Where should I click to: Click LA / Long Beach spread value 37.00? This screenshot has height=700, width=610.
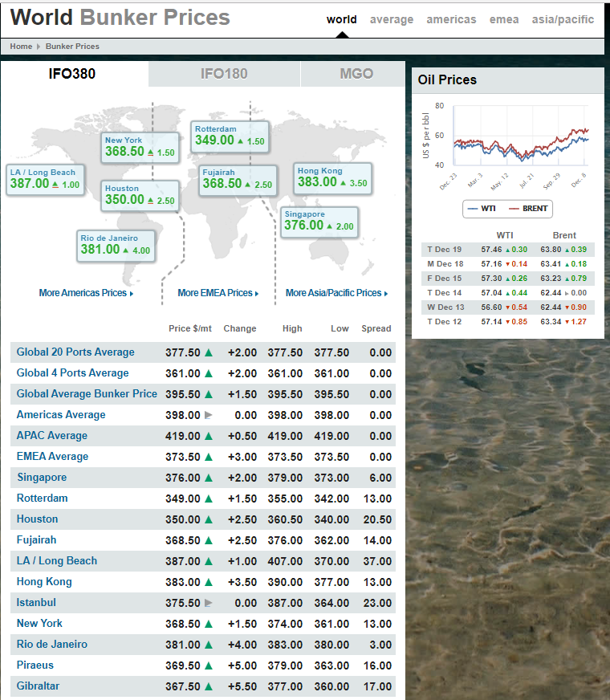tap(377, 561)
